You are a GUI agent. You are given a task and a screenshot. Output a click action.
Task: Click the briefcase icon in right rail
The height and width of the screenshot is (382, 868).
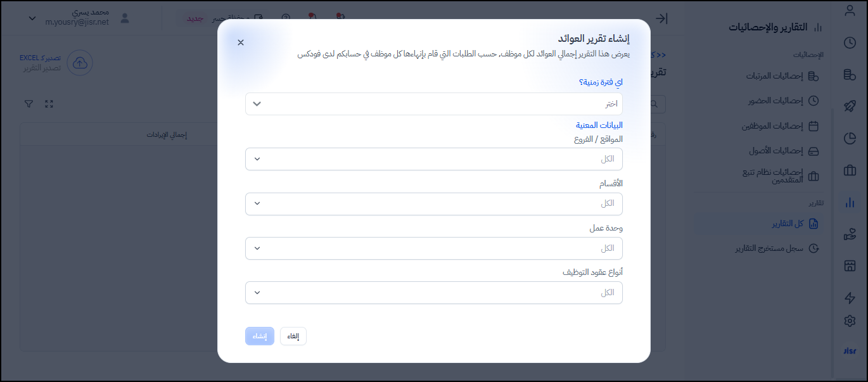(x=850, y=170)
